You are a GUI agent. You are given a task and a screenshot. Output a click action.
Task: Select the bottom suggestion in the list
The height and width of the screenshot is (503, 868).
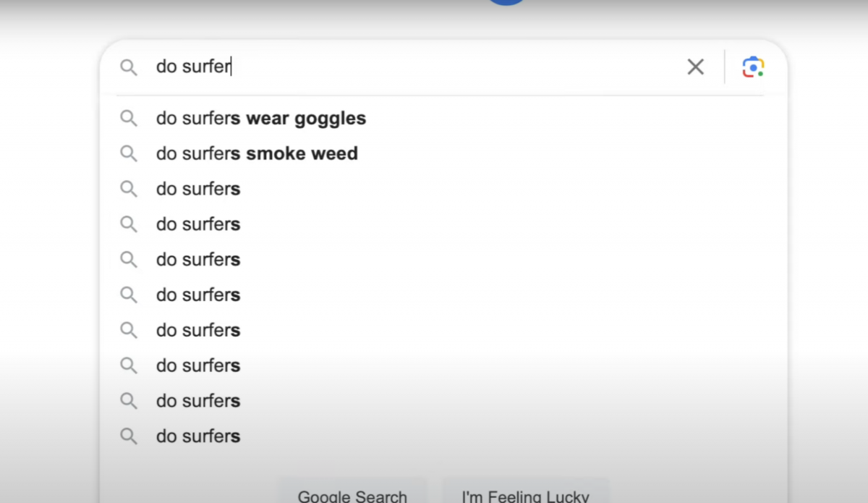click(x=197, y=436)
